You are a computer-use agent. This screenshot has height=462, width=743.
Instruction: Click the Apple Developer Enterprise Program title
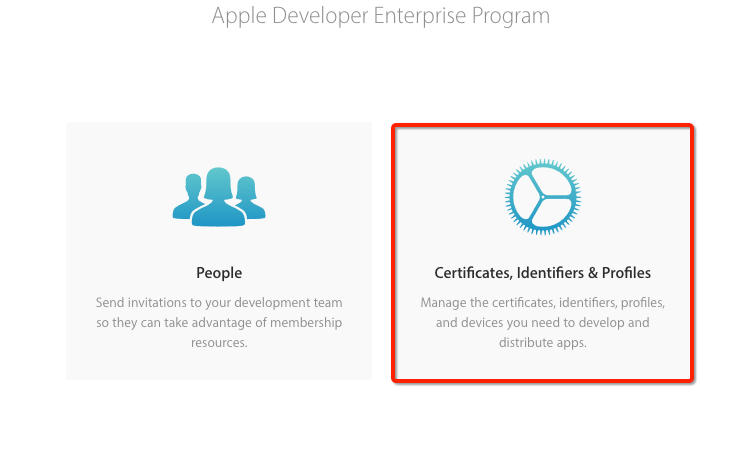[x=381, y=16]
